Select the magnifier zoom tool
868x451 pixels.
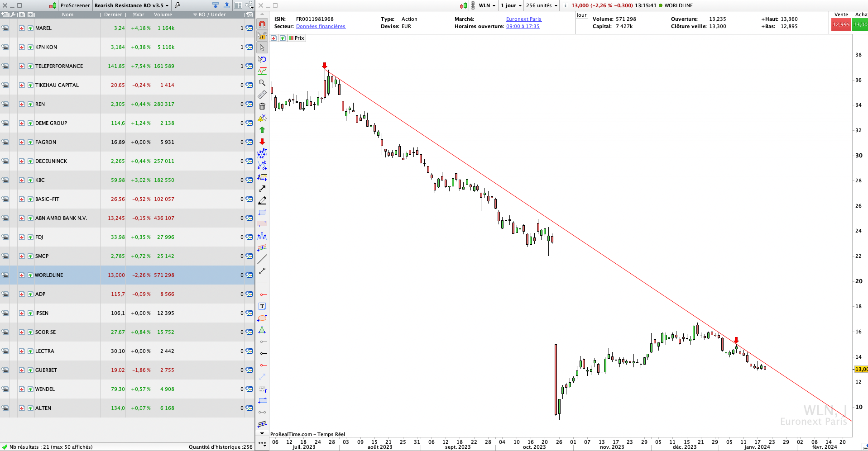pyautogui.click(x=262, y=83)
